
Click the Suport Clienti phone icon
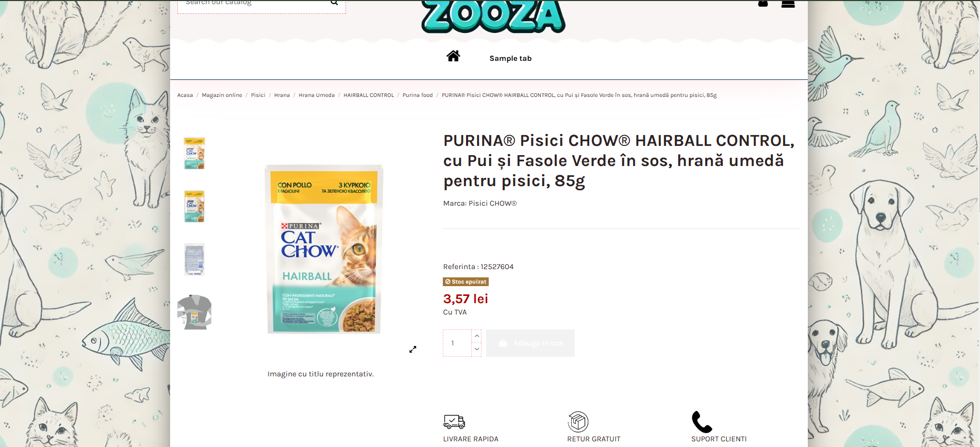tap(702, 422)
